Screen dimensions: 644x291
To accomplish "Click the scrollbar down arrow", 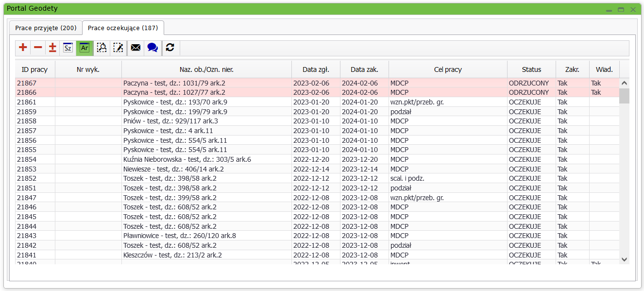I will click(x=624, y=259).
